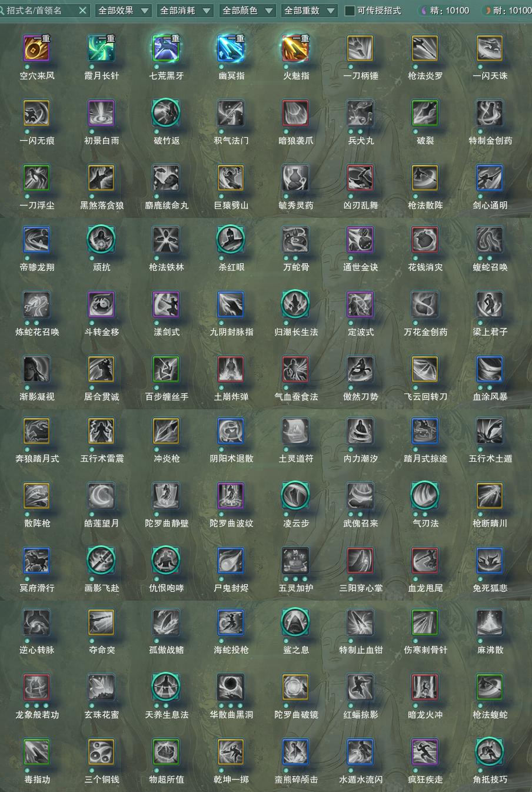This screenshot has height=792, width=532.
Task: Click the 归潮长生法 skill icon
Action: coord(295,304)
